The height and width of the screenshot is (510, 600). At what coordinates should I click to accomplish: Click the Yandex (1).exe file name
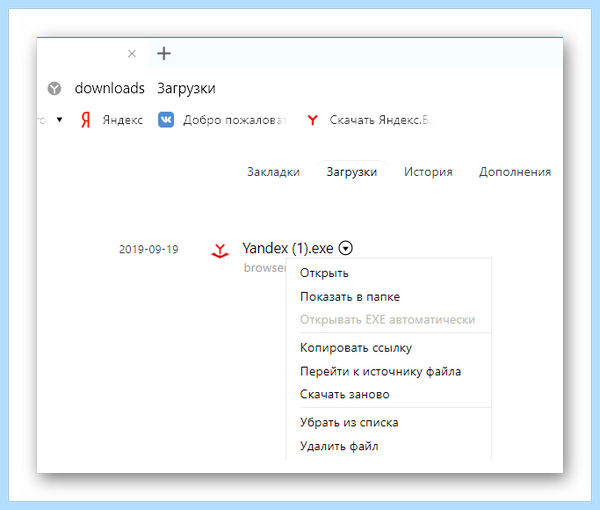click(288, 248)
